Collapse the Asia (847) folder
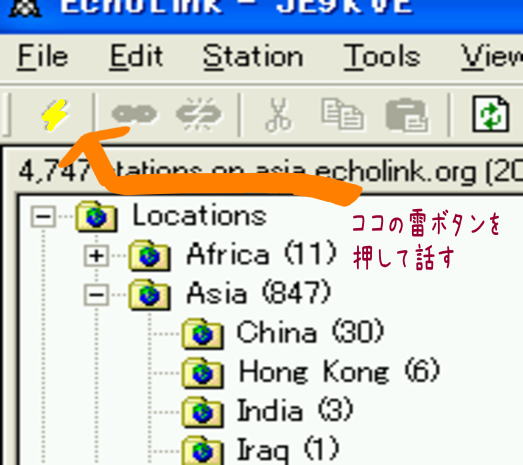Screen dimensions: 523x465 (96, 295)
